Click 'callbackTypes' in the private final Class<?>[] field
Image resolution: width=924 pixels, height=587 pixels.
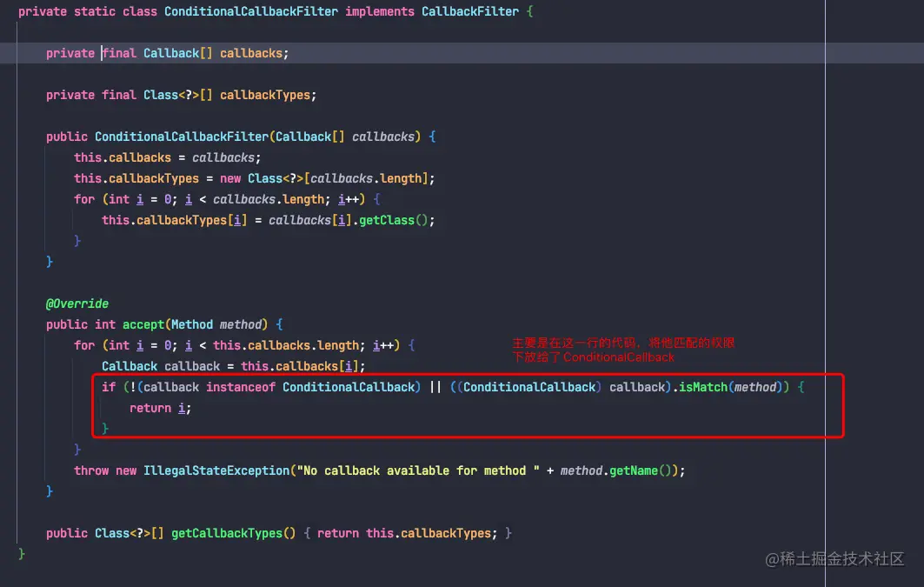pos(265,95)
